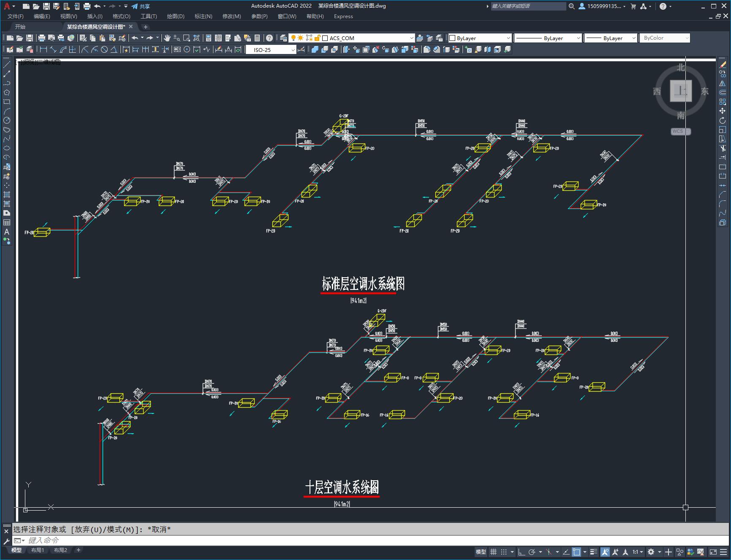
Task: Pick the Rectangle draw tool
Action: point(7,102)
